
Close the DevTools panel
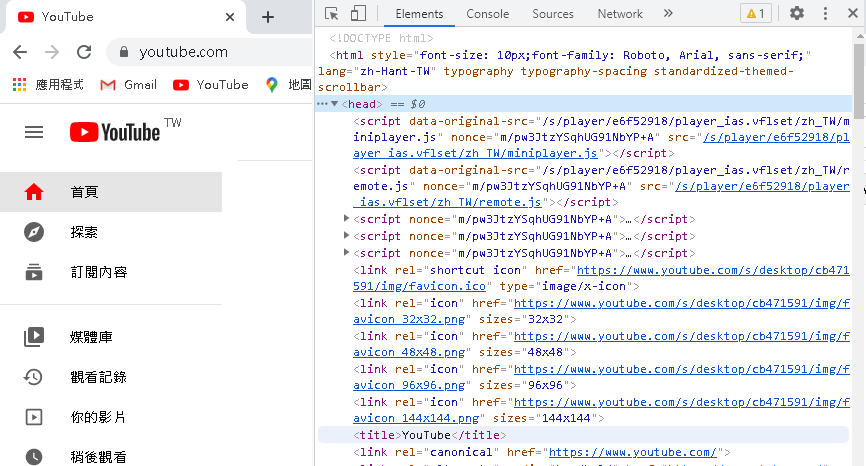(853, 13)
